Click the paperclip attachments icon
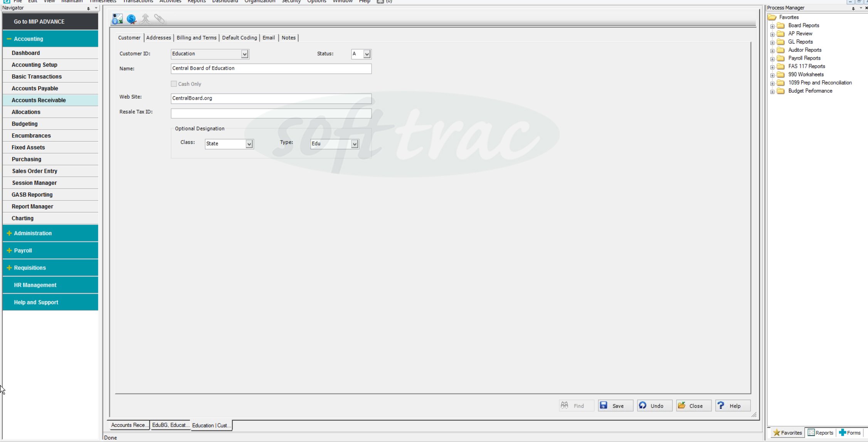The height and width of the screenshot is (442, 868). [159, 19]
